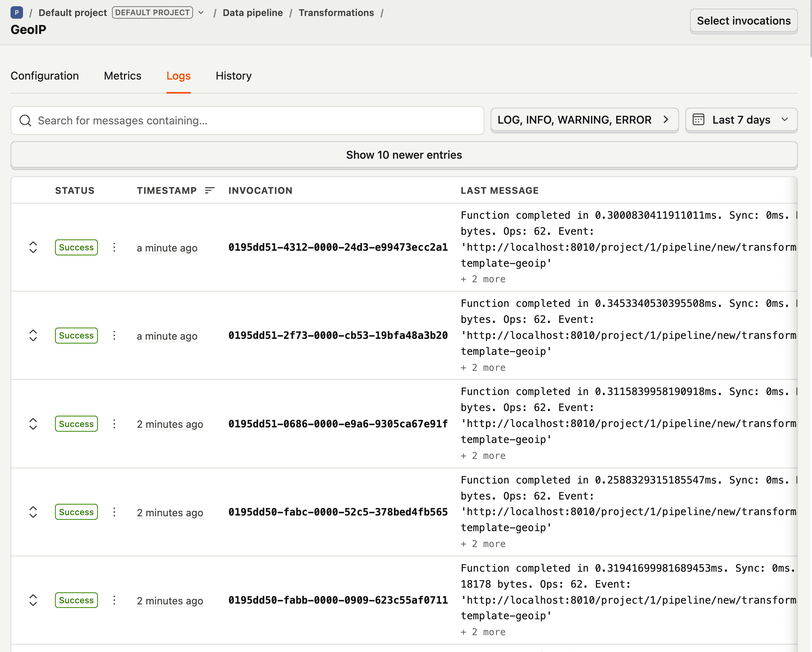812x652 pixels.
Task: Click the Invocation column header
Action: (x=261, y=190)
